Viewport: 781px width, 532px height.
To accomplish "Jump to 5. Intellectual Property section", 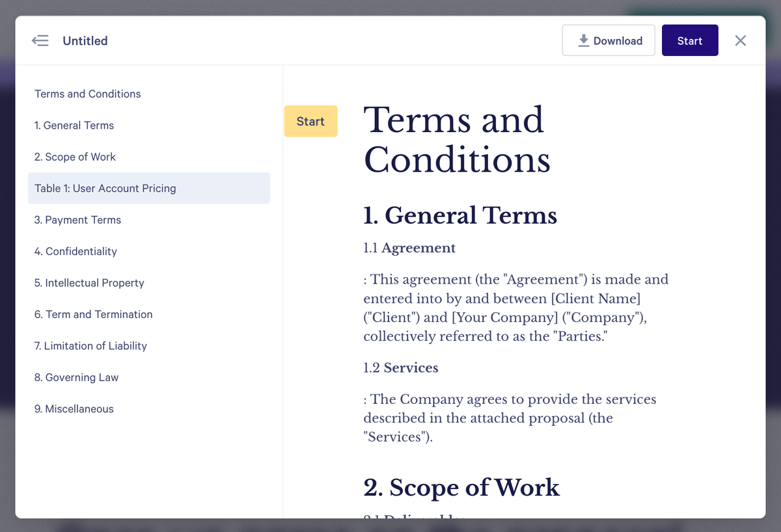I will point(149,283).
